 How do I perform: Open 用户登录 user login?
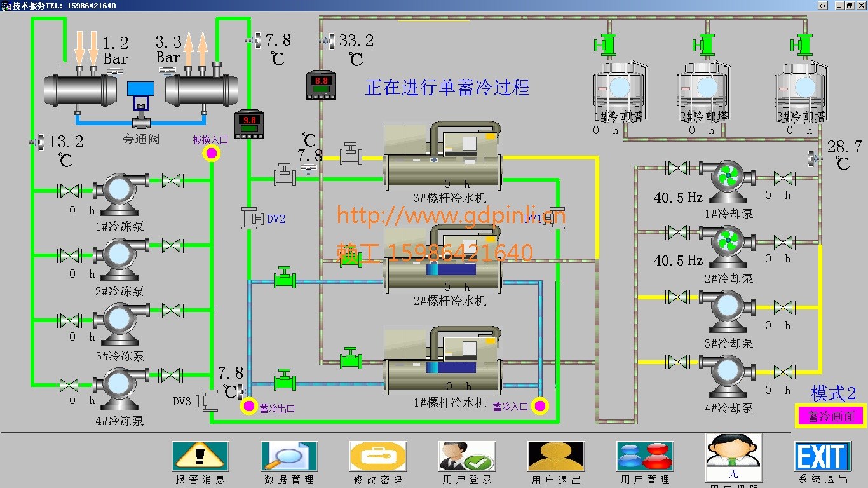[467, 456]
